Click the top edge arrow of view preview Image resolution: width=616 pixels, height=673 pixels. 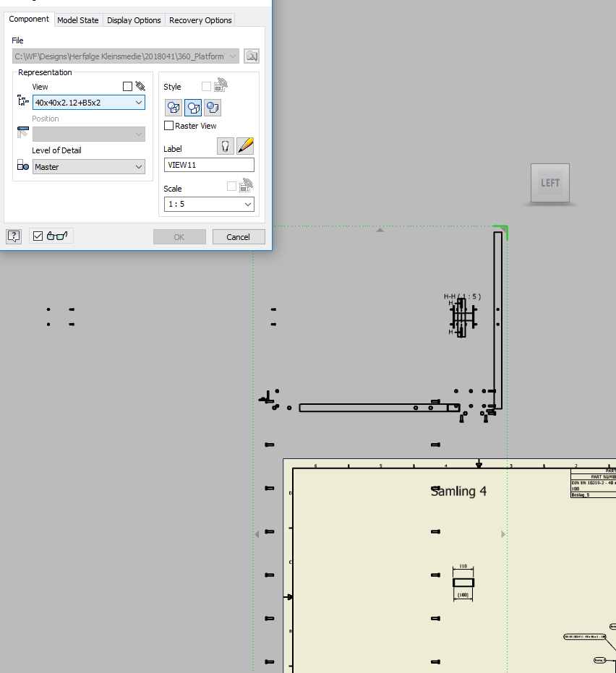[x=380, y=231]
